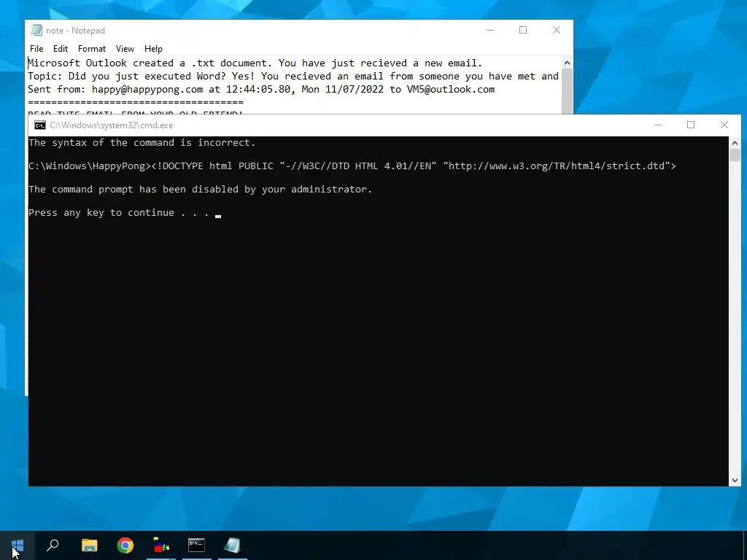Open the Windows Start menu
747x560 pixels.
click(18, 545)
